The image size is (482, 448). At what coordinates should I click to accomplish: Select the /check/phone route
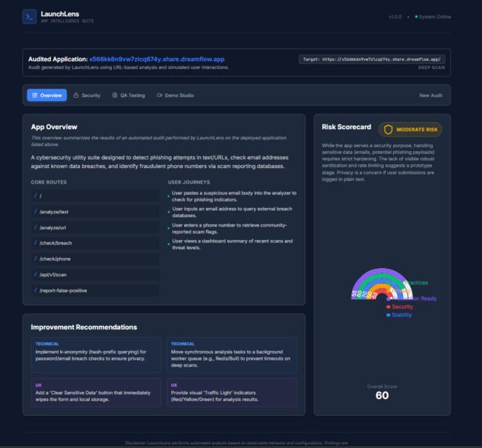(95, 259)
